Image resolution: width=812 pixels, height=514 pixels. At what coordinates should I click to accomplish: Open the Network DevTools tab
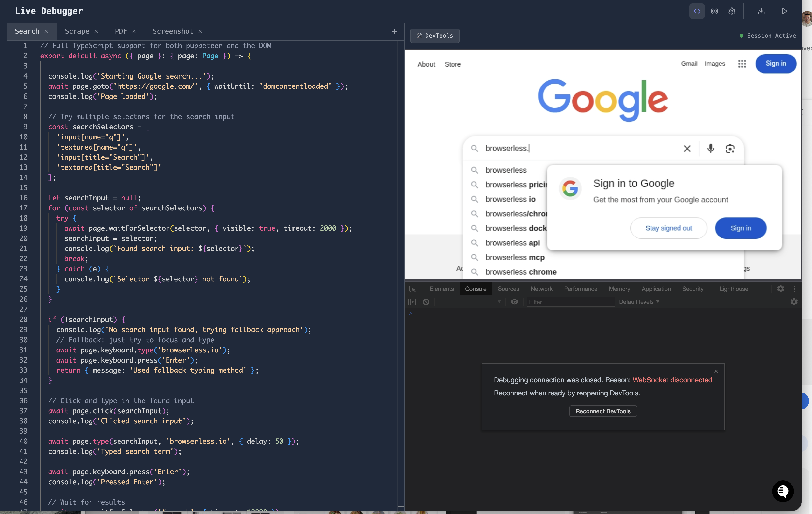(x=541, y=289)
